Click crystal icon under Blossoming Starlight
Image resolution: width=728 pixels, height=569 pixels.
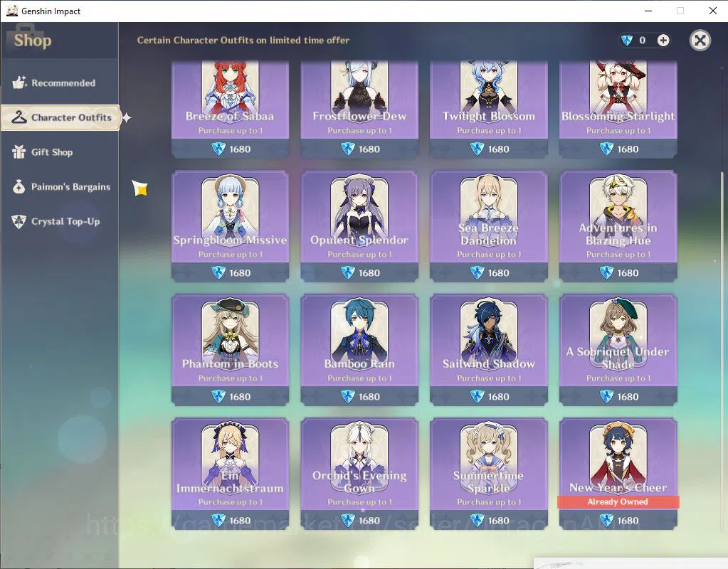point(606,149)
